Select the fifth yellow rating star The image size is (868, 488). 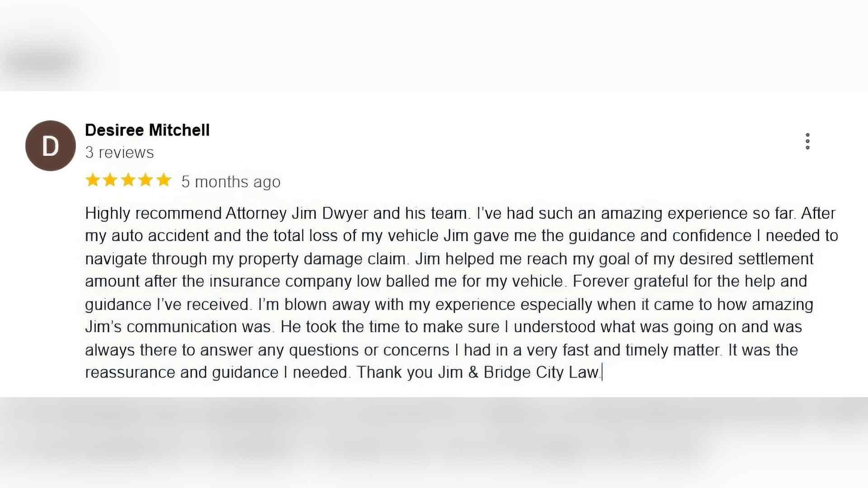[163, 180]
